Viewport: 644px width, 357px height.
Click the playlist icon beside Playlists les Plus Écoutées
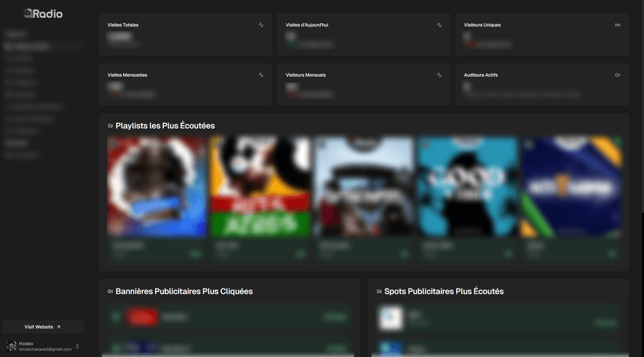110,126
